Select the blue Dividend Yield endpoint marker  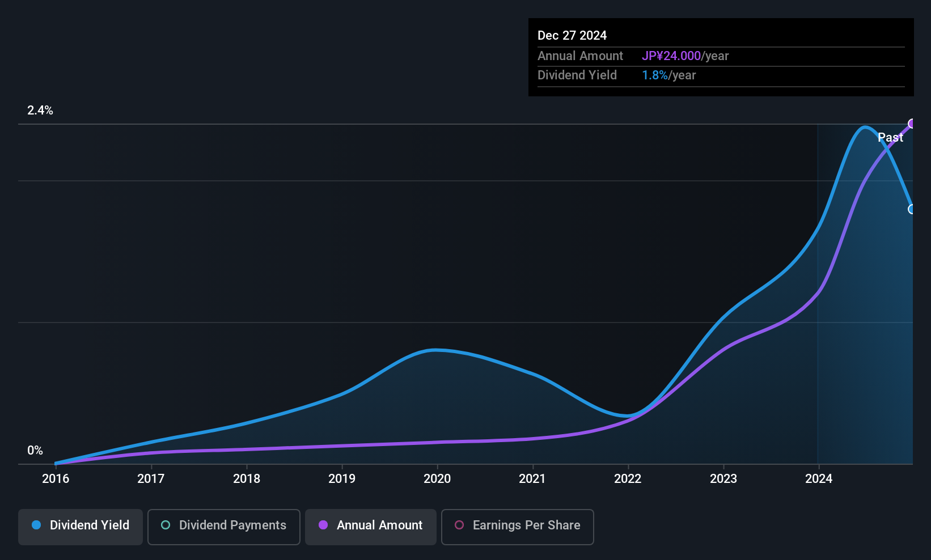click(x=912, y=209)
